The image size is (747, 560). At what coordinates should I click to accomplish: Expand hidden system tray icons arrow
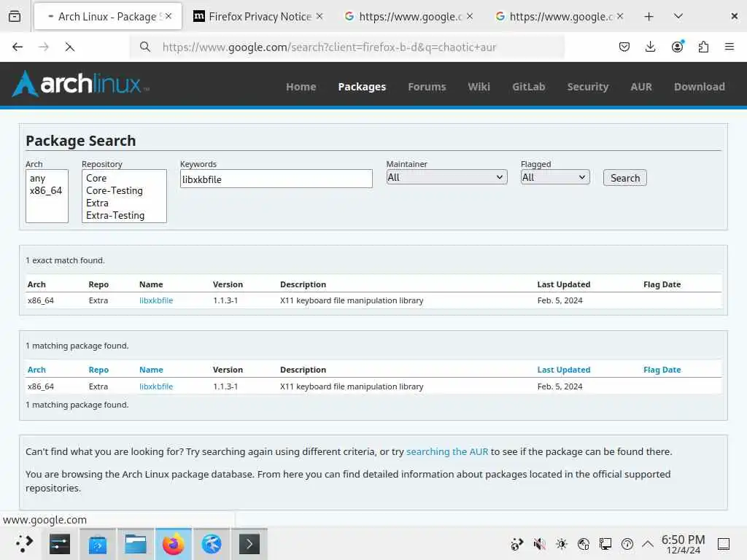[x=648, y=543]
